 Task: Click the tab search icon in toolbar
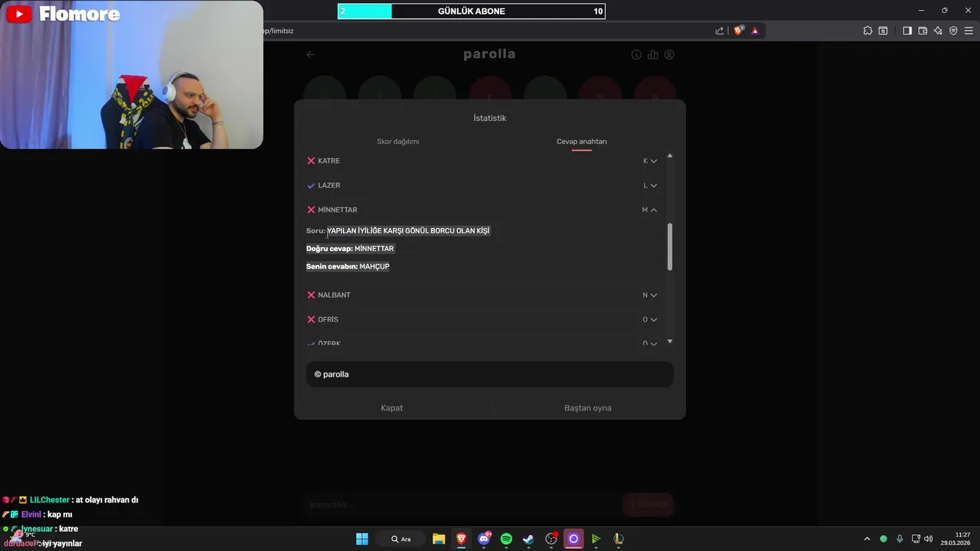[883, 31]
